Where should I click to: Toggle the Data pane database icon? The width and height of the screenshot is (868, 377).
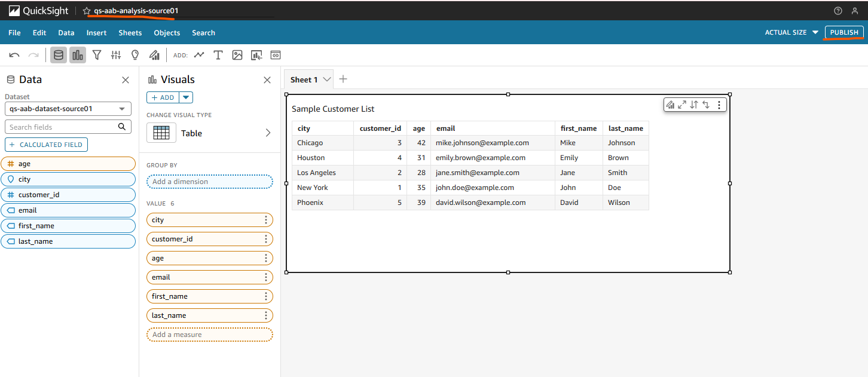tap(58, 56)
